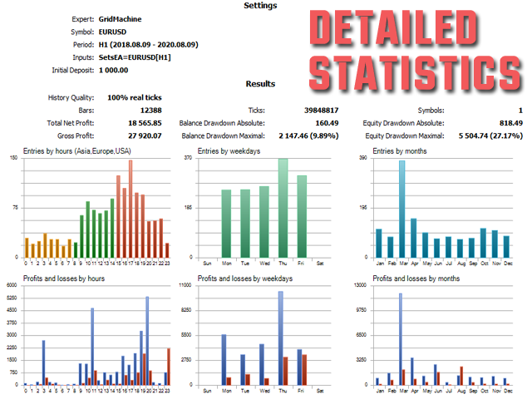Select the Ticks count 39848817
This screenshot has width=532, height=399.
[344, 111]
